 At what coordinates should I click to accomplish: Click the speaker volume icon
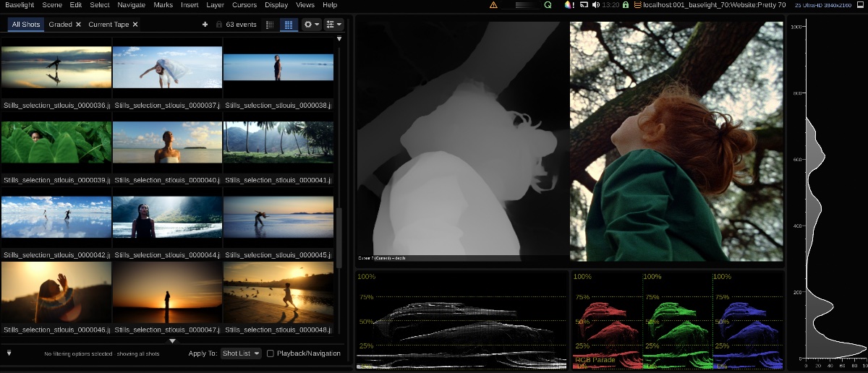pyautogui.click(x=595, y=5)
